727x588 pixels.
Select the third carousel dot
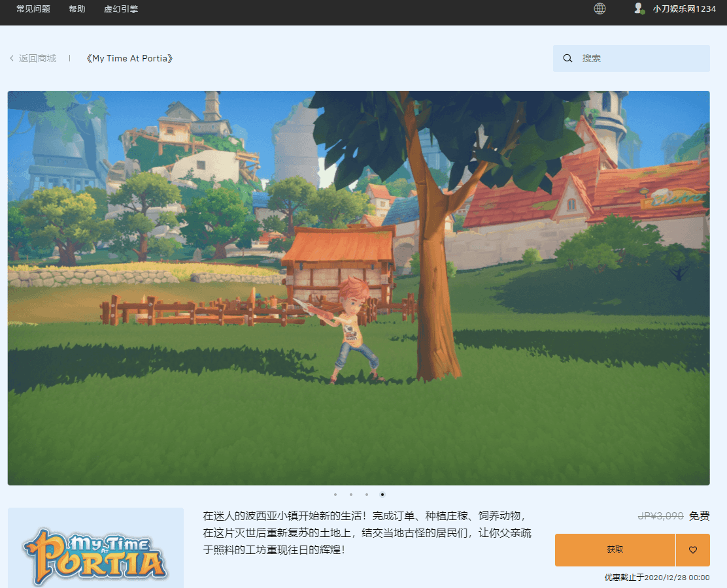pyautogui.click(x=365, y=495)
